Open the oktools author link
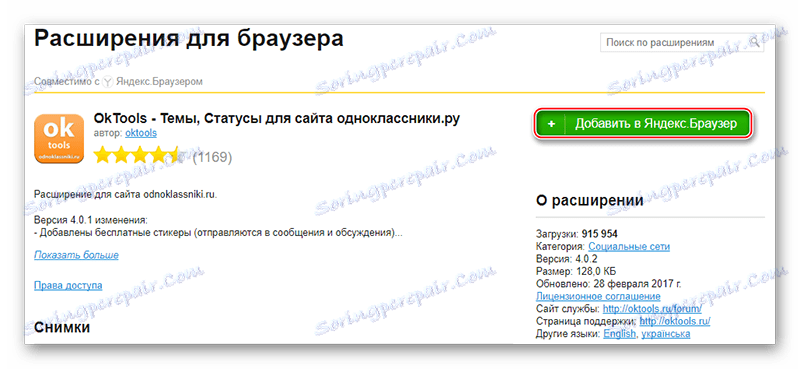 click(141, 133)
